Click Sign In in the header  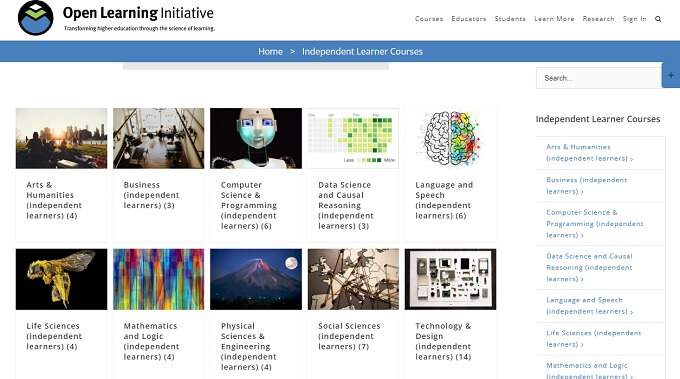coord(634,19)
